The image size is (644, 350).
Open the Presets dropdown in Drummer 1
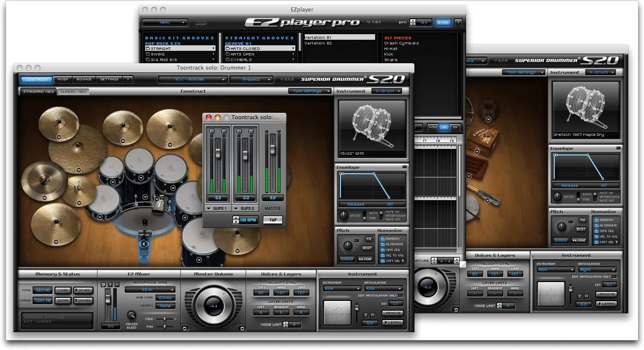point(251,79)
